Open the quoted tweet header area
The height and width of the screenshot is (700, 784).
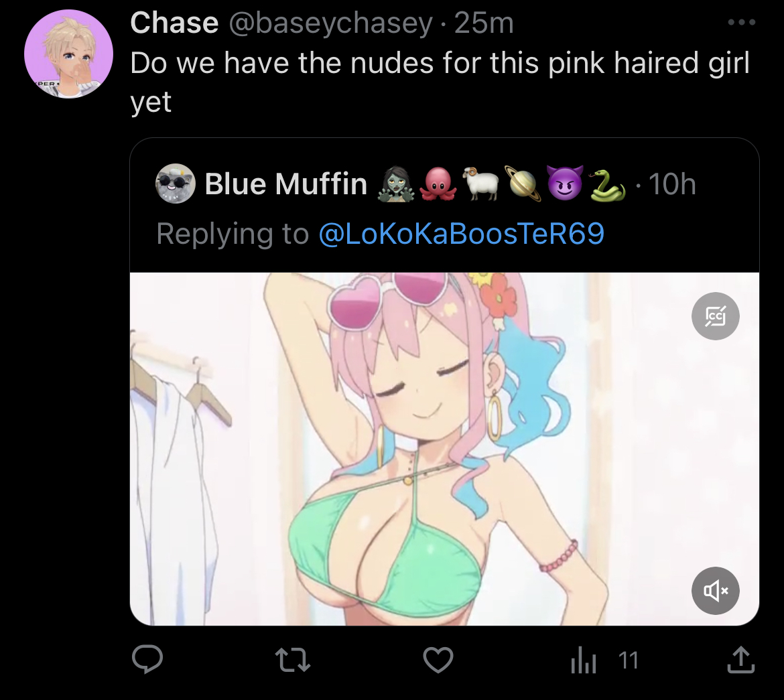tap(444, 206)
